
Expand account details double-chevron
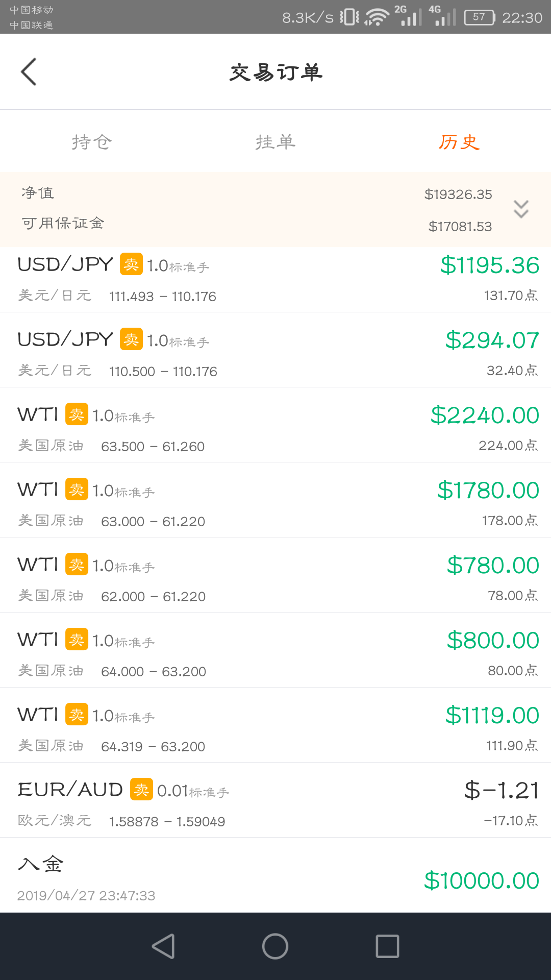pos(521,209)
